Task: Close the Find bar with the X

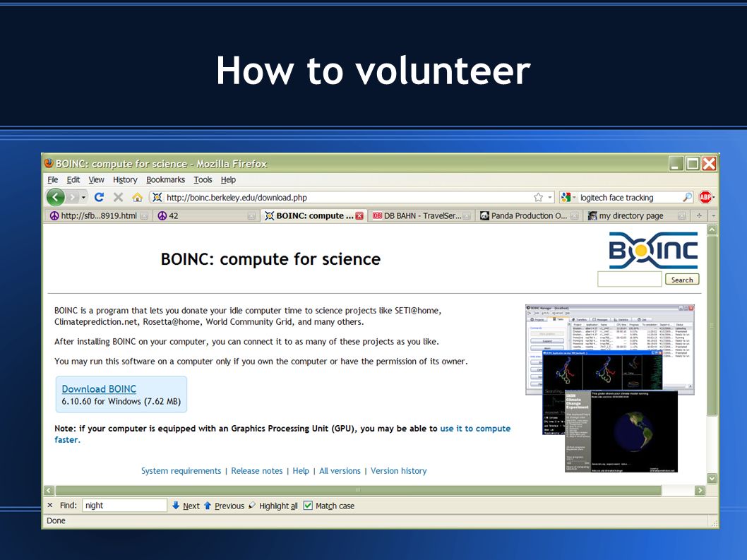Action: [x=50, y=505]
